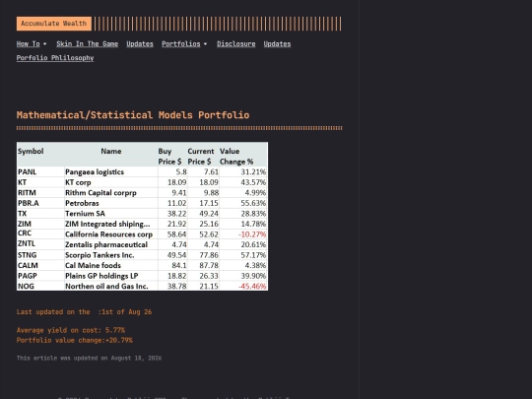532x399 pixels.
Task: Select the RITM symbol cell
Action: [40, 193]
